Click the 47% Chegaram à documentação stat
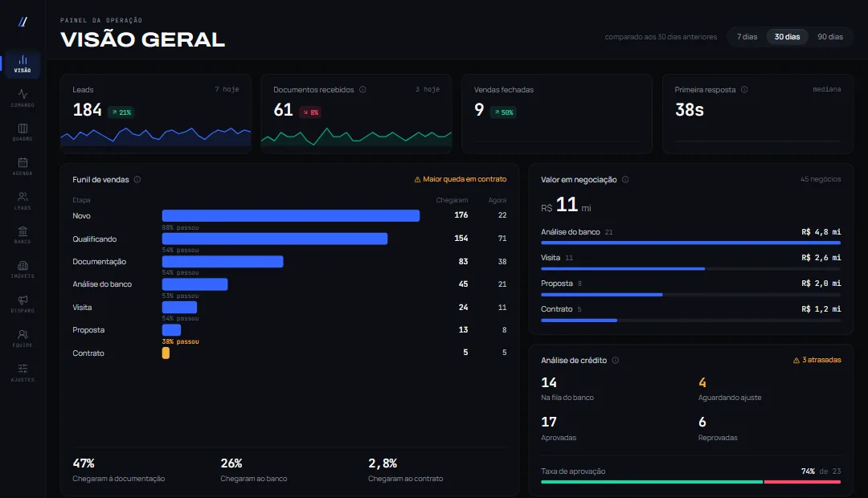 tap(118, 470)
